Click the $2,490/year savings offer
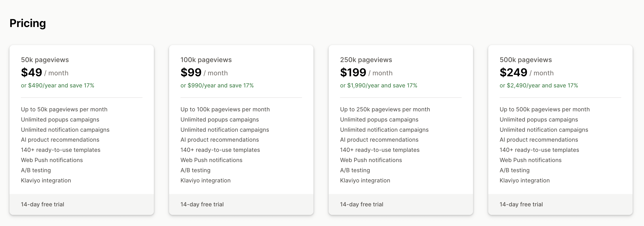This screenshot has height=226, width=644. (539, 86)
